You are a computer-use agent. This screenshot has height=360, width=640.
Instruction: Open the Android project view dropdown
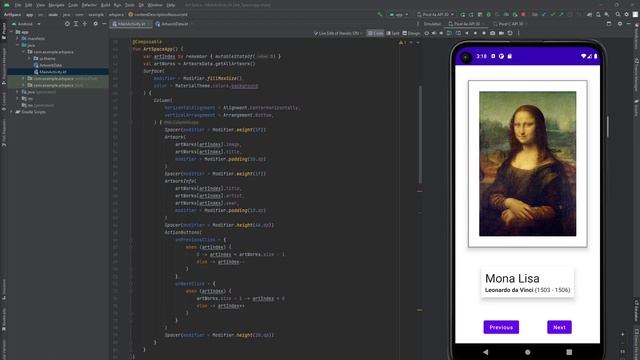[26, 24]
